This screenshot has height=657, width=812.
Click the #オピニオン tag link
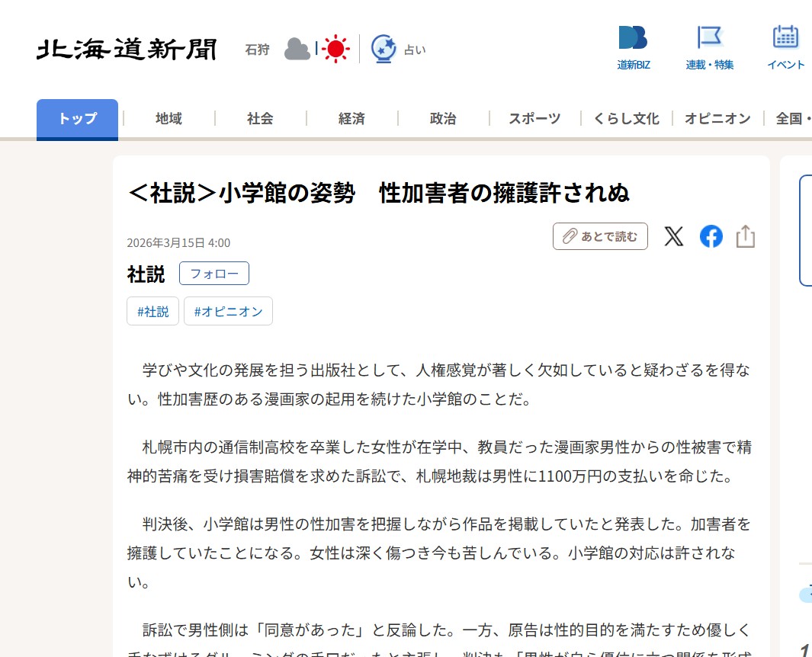pyautogui.click(x=228, y=312)
